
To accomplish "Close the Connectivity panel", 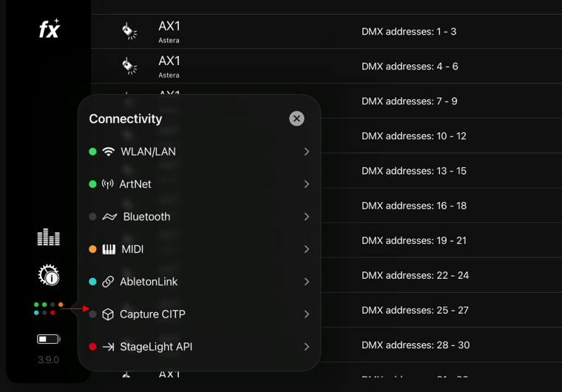I will pos(297,119).
